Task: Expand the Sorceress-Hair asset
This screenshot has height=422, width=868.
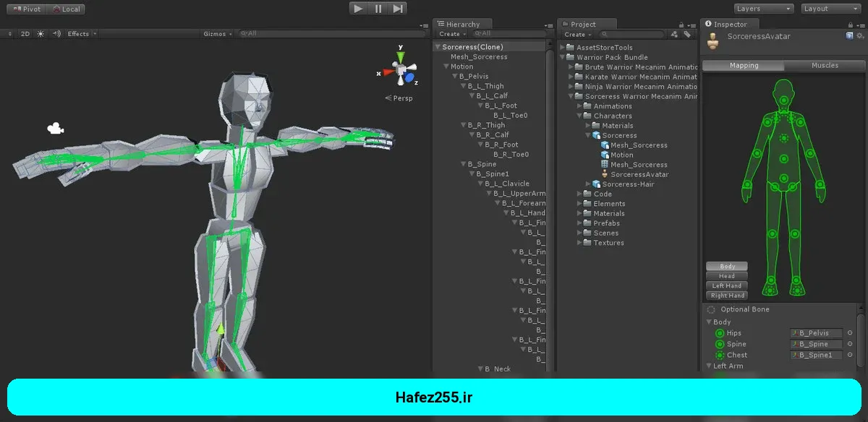Action: point(588,184)
